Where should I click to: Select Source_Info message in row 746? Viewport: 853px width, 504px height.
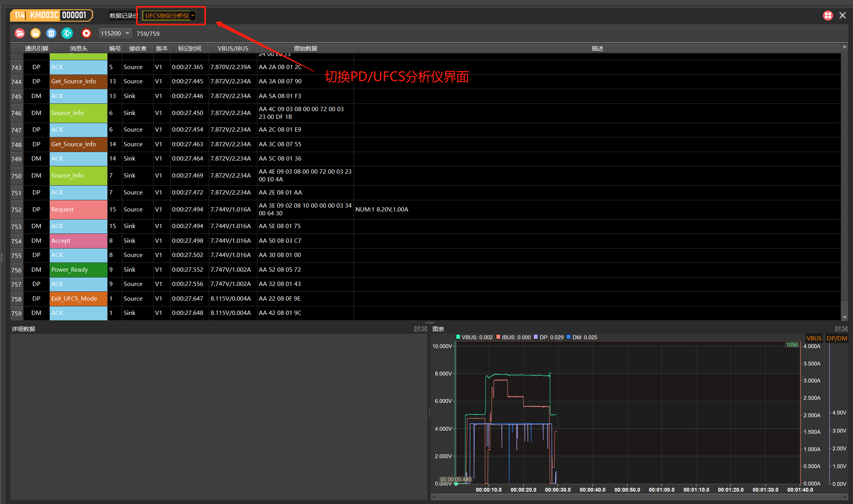tap(79, 113)
